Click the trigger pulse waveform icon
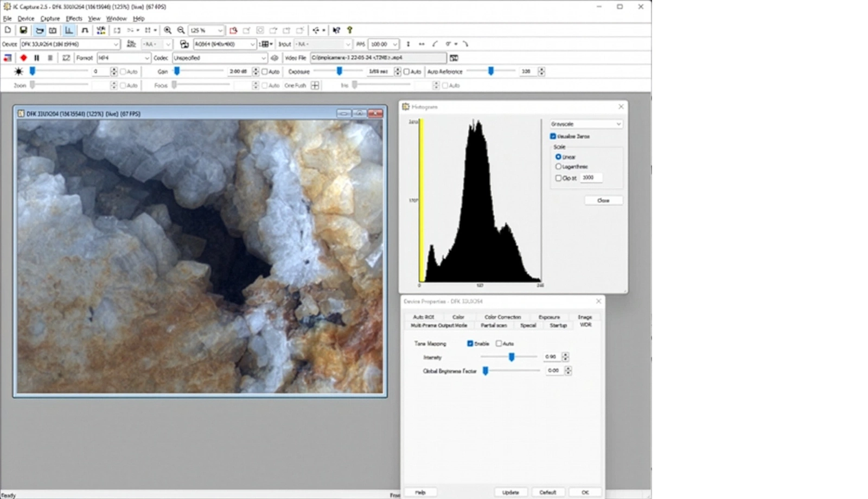The image size is (868, 499). (85, 30)
